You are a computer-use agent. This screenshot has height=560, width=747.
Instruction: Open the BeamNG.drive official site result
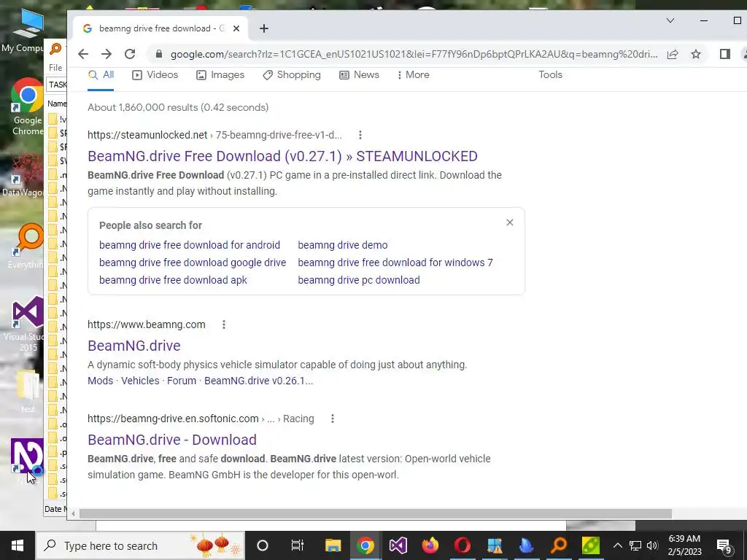[x=134, y=346]
